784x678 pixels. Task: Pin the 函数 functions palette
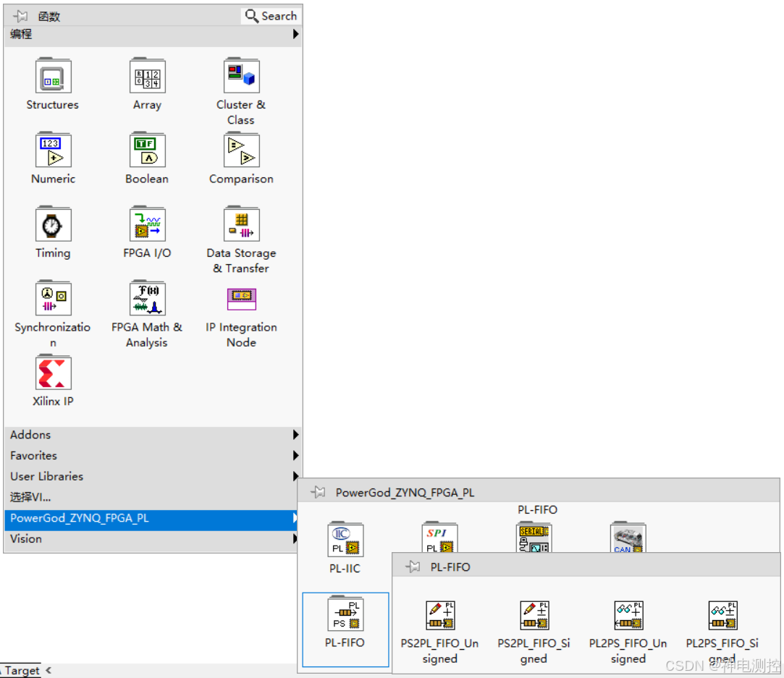(20, 16)
